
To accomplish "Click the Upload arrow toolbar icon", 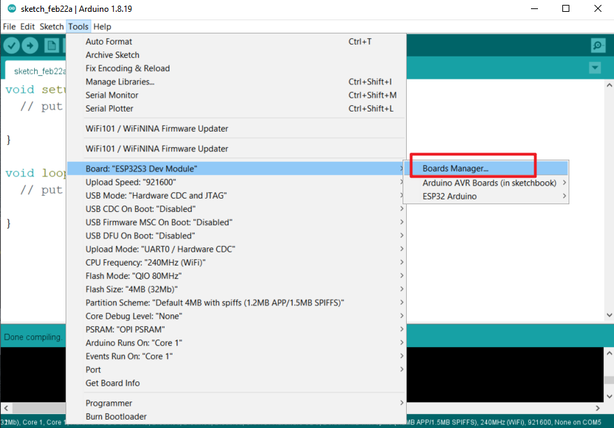I will [32, 45].
